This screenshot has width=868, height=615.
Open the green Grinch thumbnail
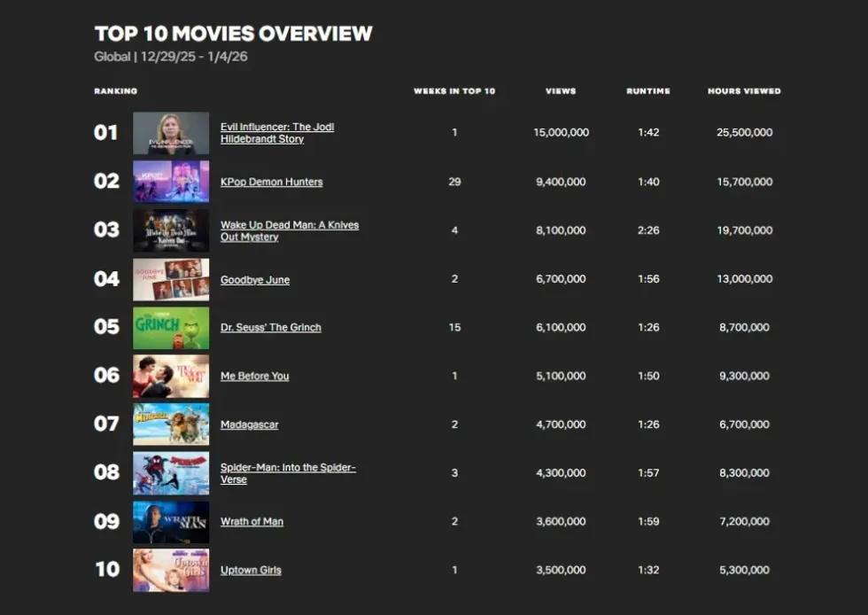coord(171,328)
